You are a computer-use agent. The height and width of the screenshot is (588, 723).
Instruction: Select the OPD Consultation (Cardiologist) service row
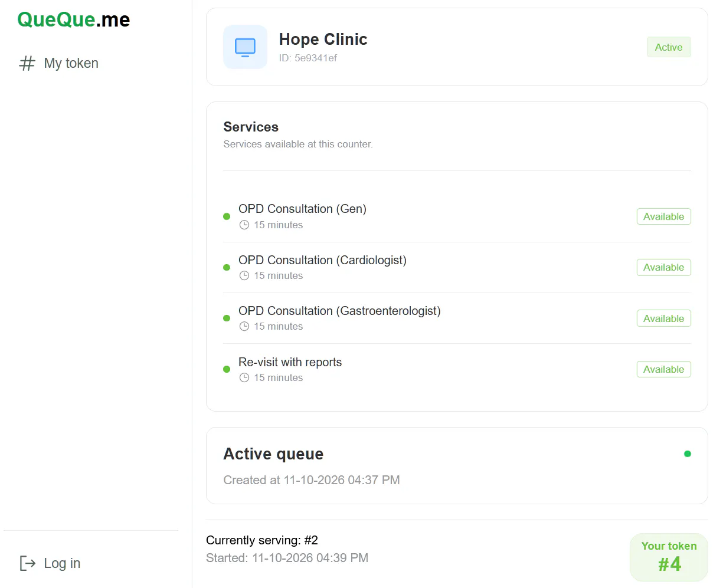[457, 267]
